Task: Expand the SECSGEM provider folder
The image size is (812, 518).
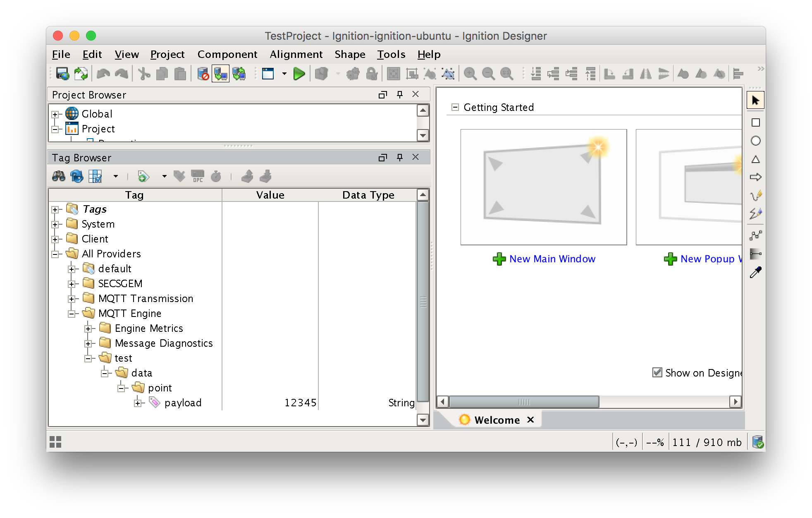Action: (x=72, y=284)
